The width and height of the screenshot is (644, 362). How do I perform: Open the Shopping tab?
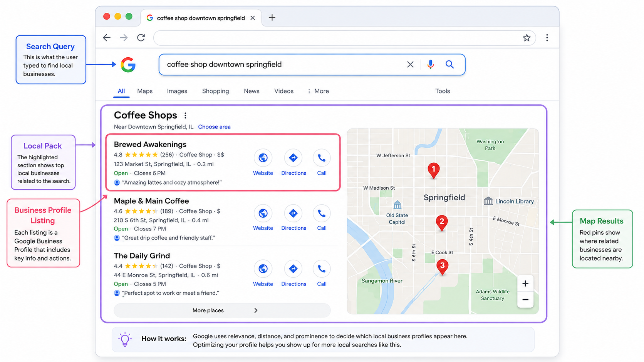tap(215, 91)
